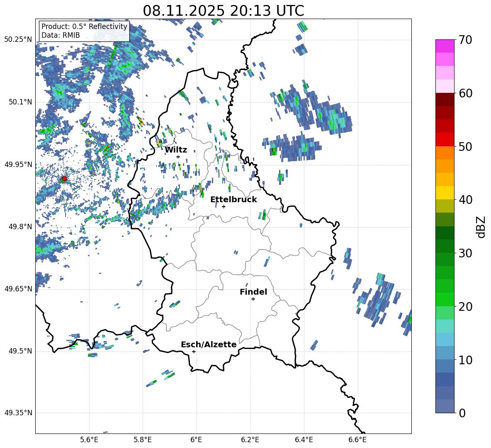Viewport: 491px width, 448px height.
Task: Click the dBZ colorbar label
Action: pyautogui.click(x=481, y=227)
